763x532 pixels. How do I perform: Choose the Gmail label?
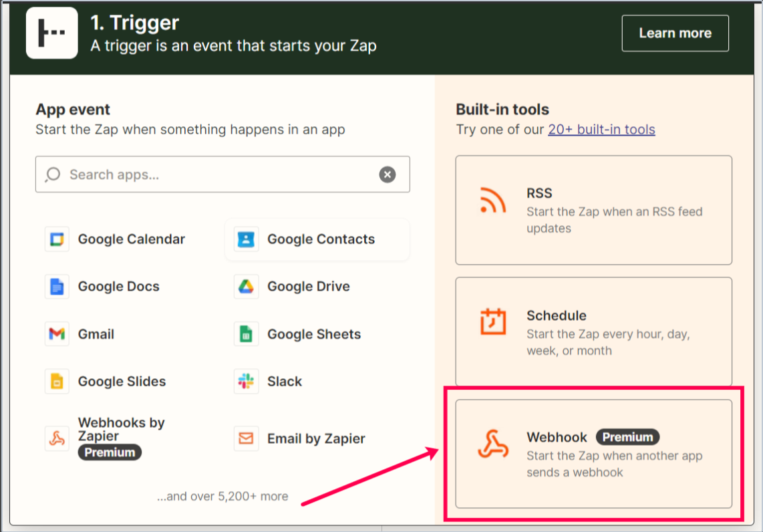[x=96, y=334]
